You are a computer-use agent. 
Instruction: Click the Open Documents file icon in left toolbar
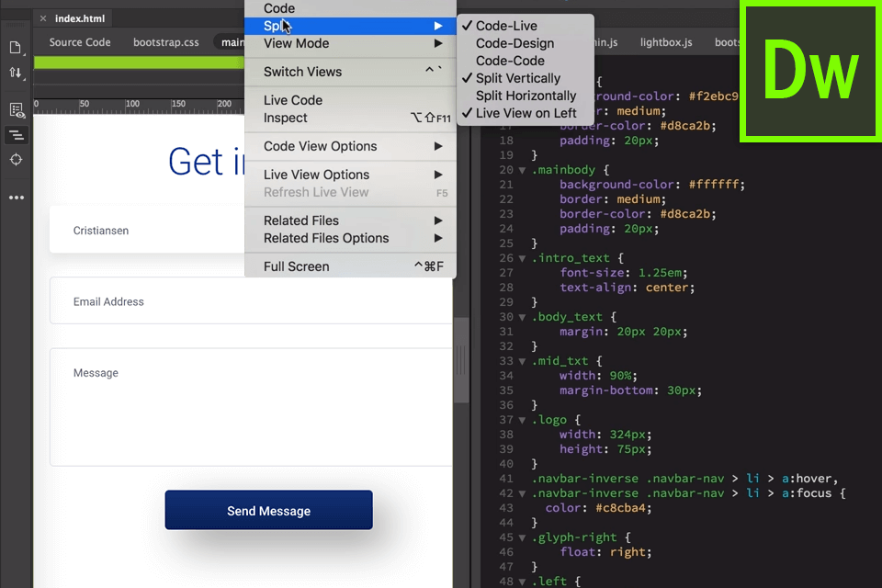click(x=14, y=48)
